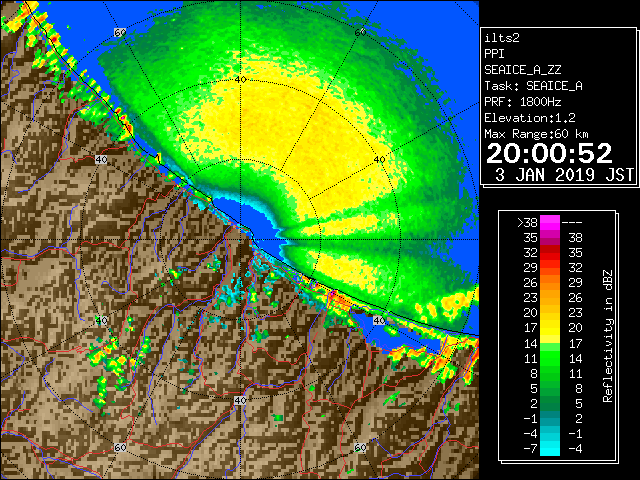Viewport: 640px width, 480px height.
Task: Select the "3 JAN 2019 JST" date
Action: [564, 175]
